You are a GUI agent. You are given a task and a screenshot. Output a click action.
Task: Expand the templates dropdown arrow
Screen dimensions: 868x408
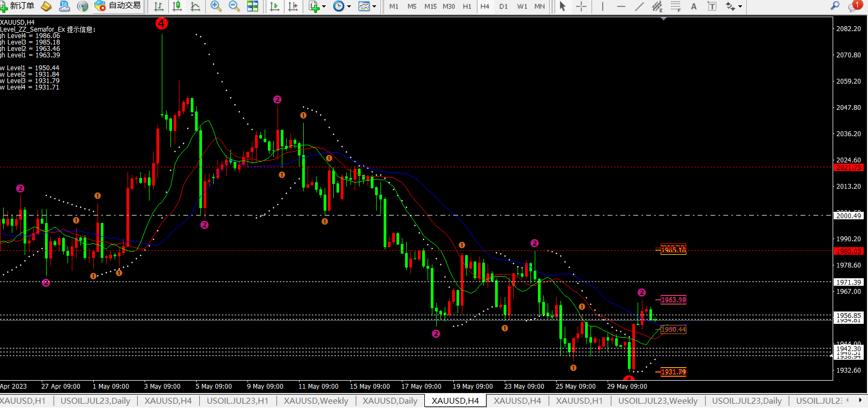tap(374, 6)
